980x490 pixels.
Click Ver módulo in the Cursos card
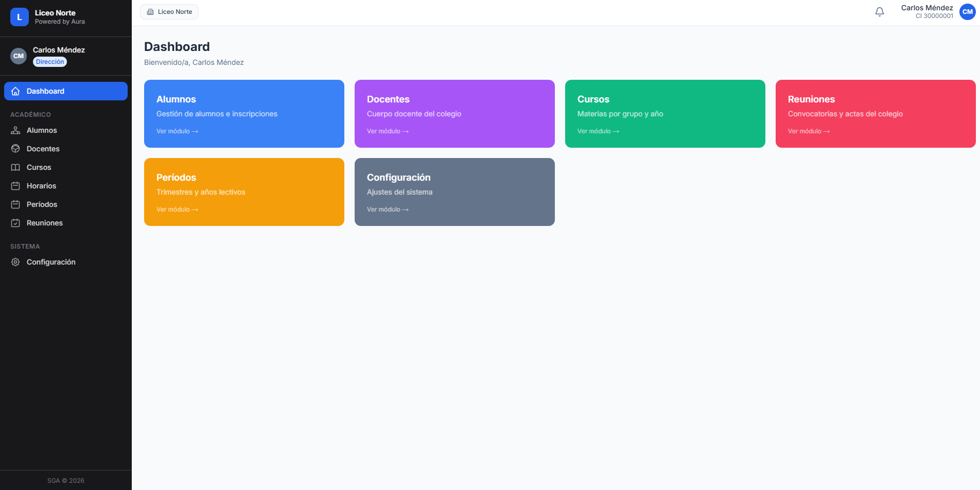(598, 131)
